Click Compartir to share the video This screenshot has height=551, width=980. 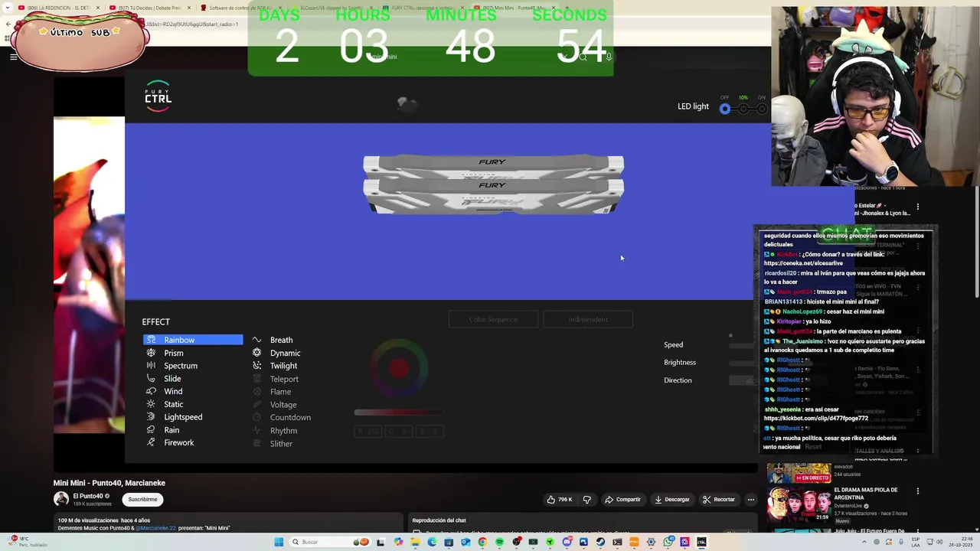(x=622, y=500)
